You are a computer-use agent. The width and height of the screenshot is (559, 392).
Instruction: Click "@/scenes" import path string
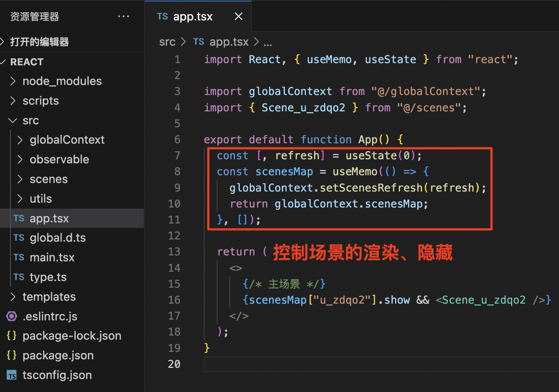click(x=429, y=108)
